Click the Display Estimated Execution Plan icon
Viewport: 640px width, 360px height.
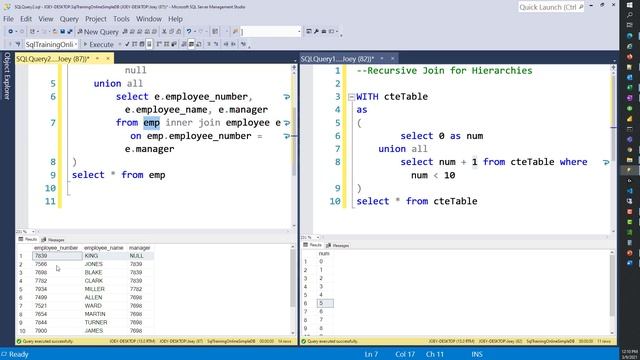click(134, 44)
